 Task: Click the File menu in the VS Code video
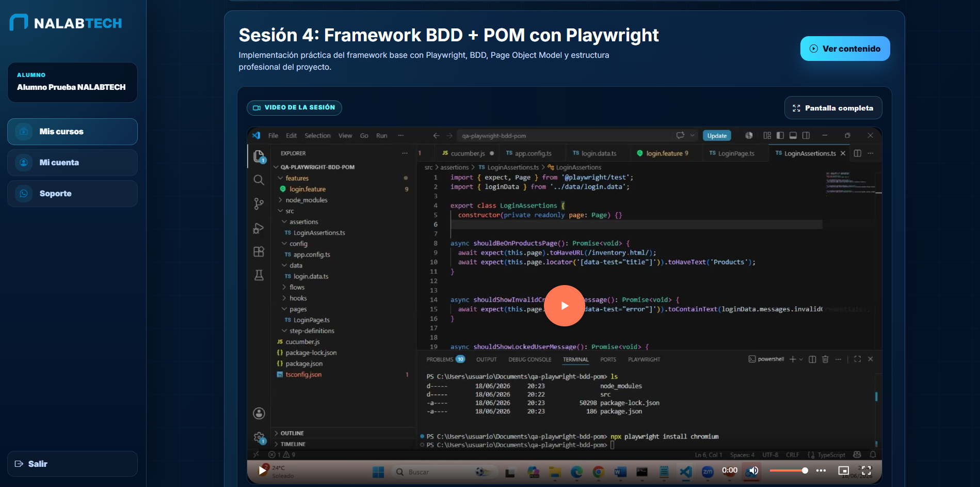click(x=273, y=136)
